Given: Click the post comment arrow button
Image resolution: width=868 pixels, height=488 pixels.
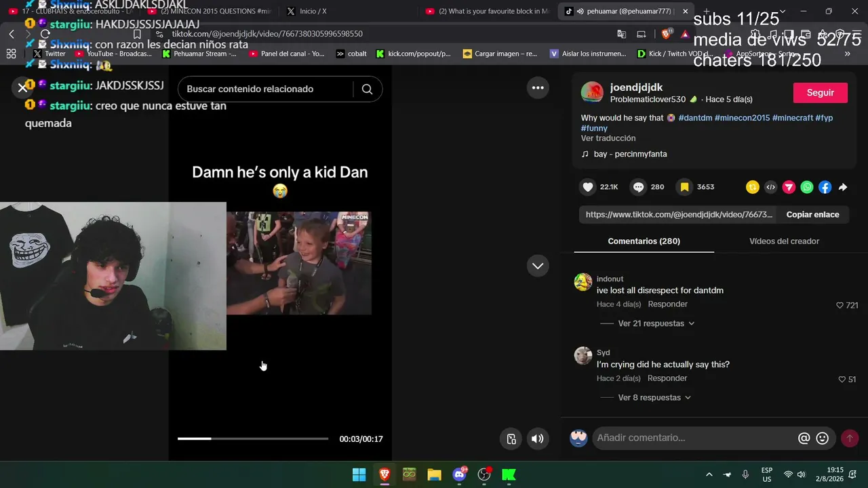Looking at the screenshot, I should (x=850, y=439).
